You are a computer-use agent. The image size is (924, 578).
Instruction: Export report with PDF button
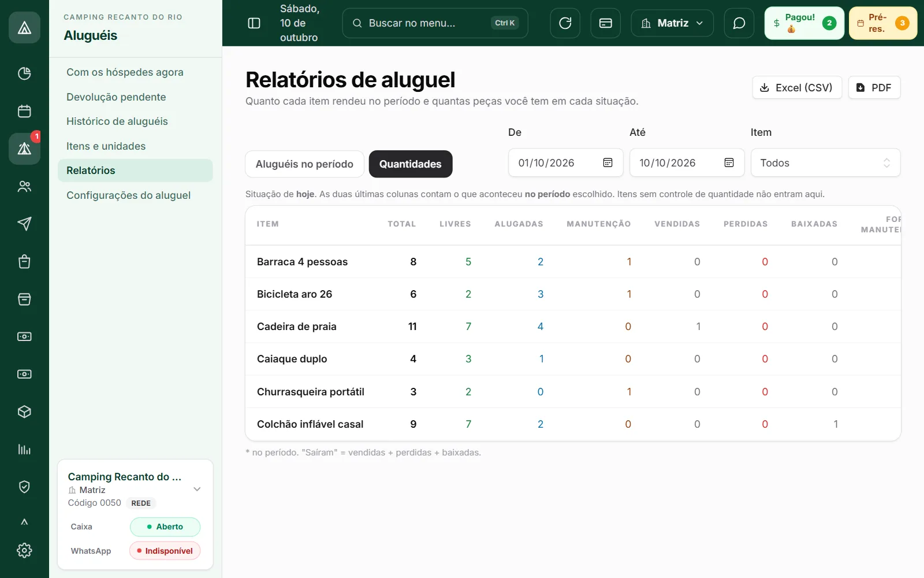(x=874, y=87)
